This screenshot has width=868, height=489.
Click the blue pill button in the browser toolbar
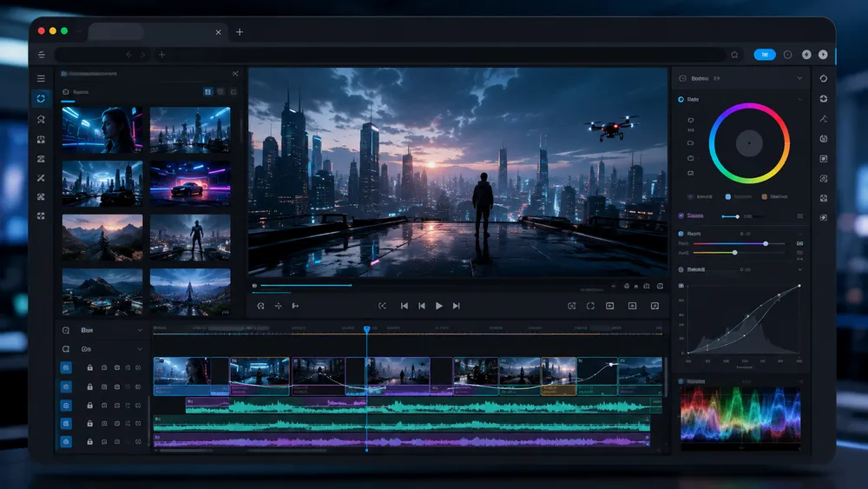[x=765, y=54]
